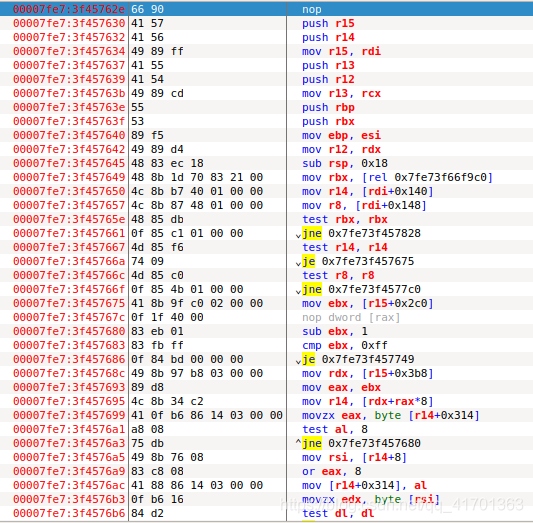Select bytes '41 88 86 14 03 00 00'
The height and width of the screenshot is (523, 533).
(197, 485)
